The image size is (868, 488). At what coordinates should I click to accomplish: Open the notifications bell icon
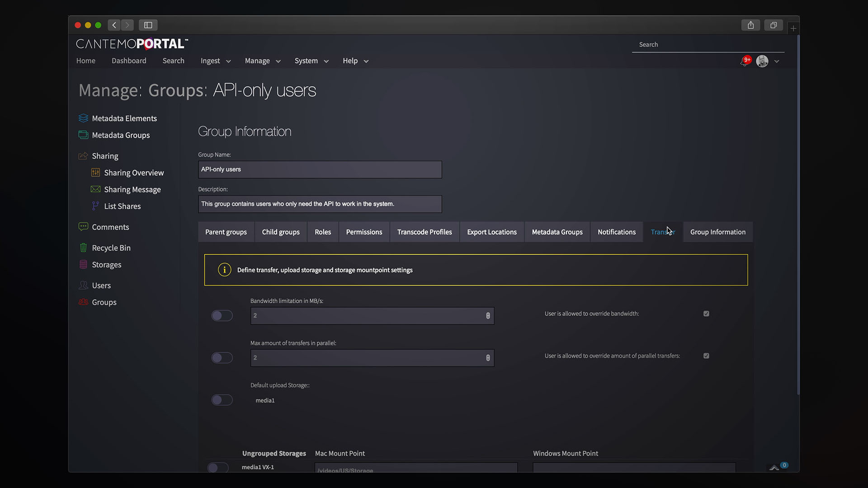tap(744, 61)
